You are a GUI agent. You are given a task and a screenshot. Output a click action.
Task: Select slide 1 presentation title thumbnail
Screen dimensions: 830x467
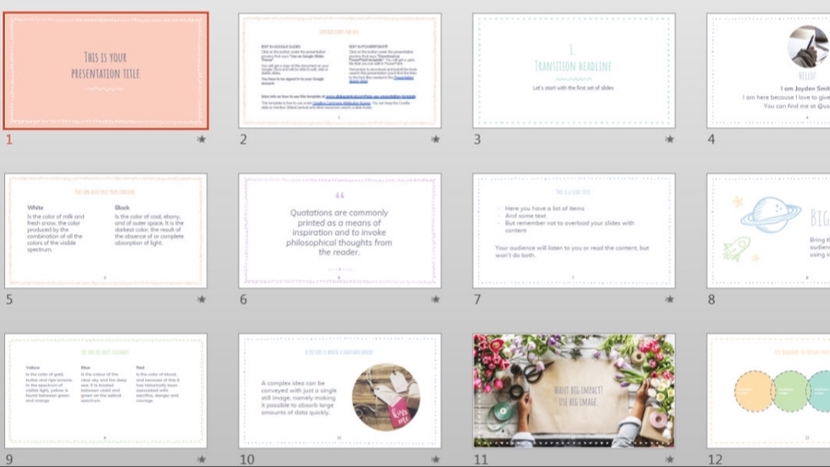pos(106,71)
